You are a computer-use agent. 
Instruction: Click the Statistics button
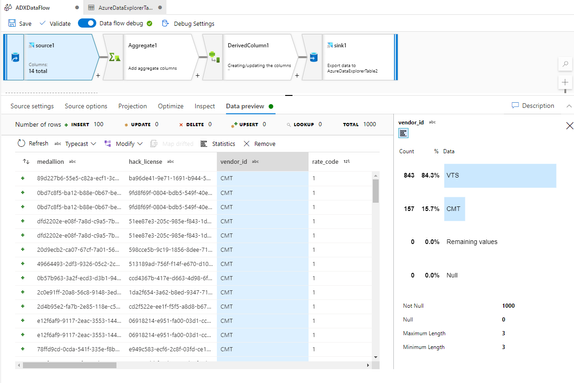pyautogui.click(x=218, y=144)
